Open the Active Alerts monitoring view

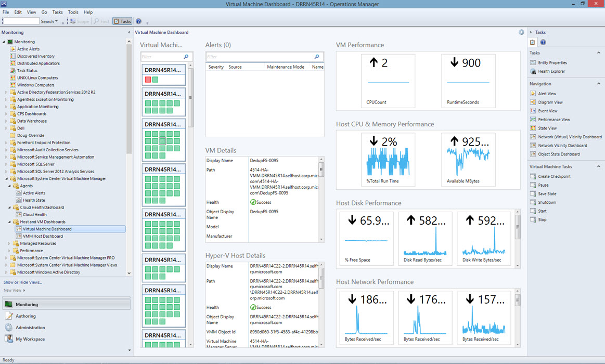point(28,49)
